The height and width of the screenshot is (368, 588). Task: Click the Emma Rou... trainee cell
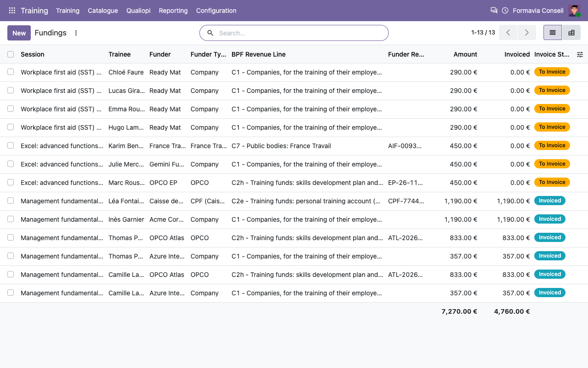tap(127, 109)
